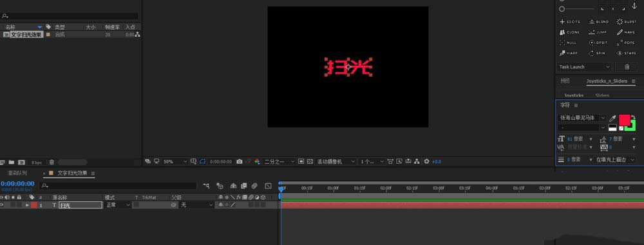Click the BLEND motion tool
This screenshot has width=644, height=245.
point(598,22)
